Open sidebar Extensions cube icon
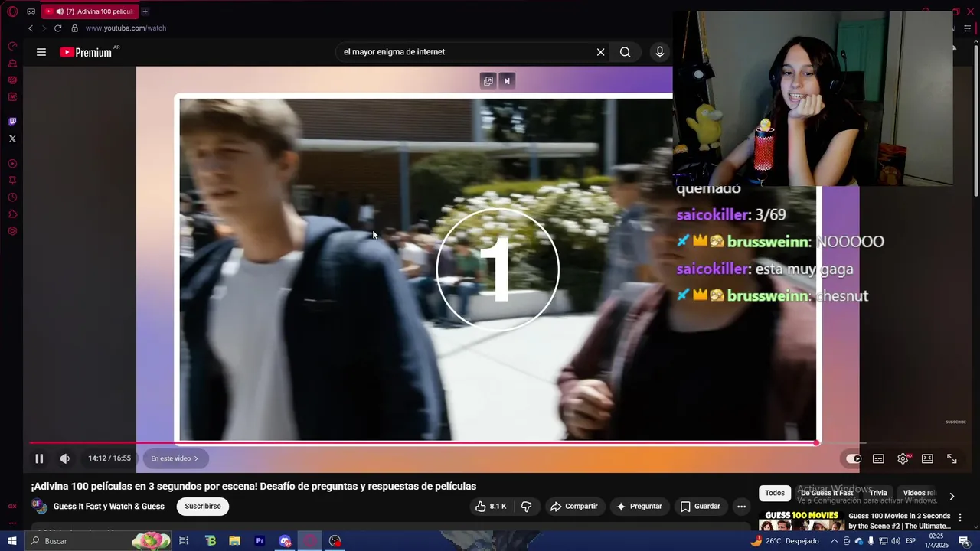The height and width of the screenshot is (551, 980). [x=12, y=214]
